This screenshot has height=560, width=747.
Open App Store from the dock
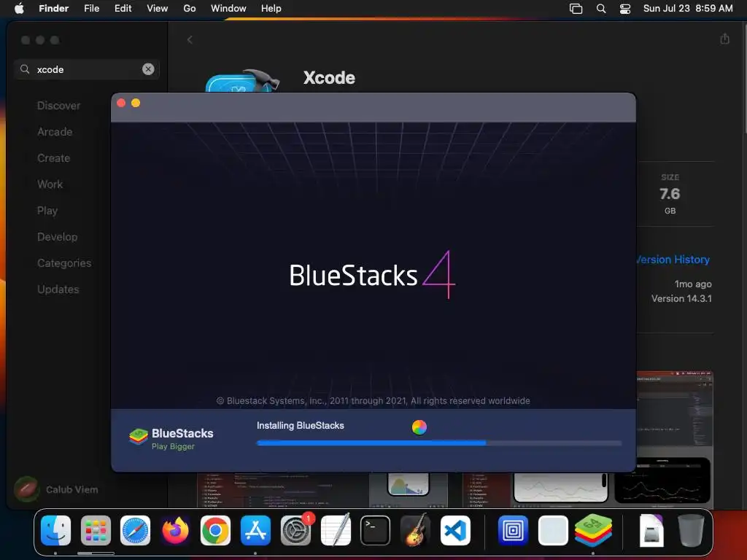(x=255, y=531)
